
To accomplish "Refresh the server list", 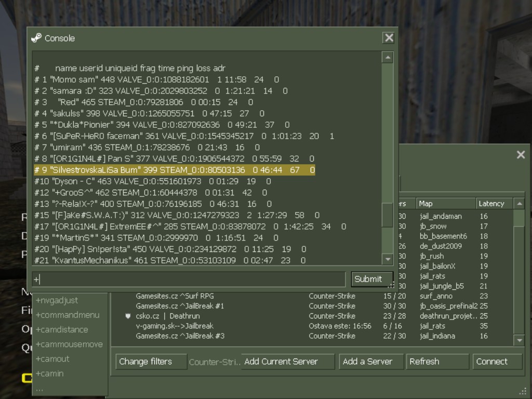I will (437, 362).
